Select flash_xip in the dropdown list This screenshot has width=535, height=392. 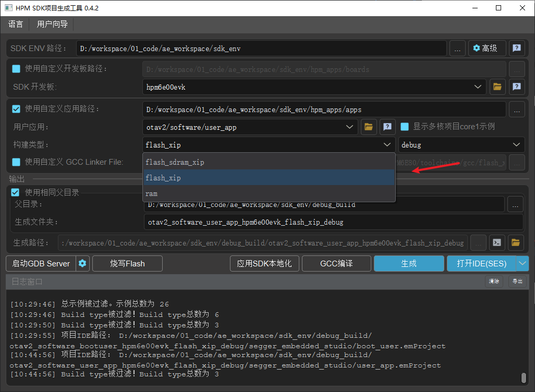tap(269, 178)
